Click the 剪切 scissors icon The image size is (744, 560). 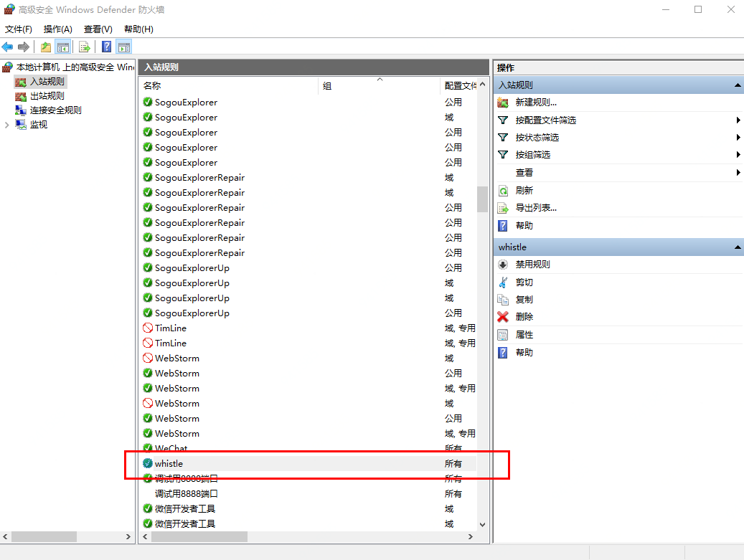503,283
